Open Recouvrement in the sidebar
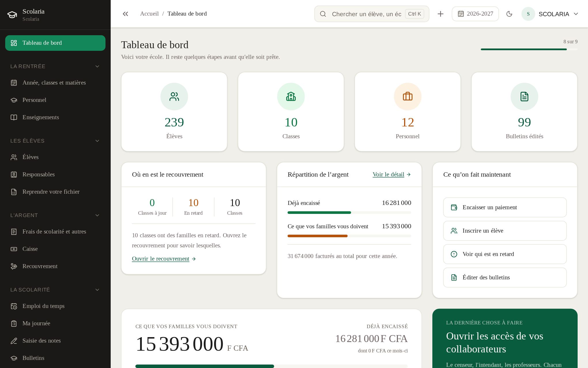This screenshot has width=588, height=368. [55, 266]
